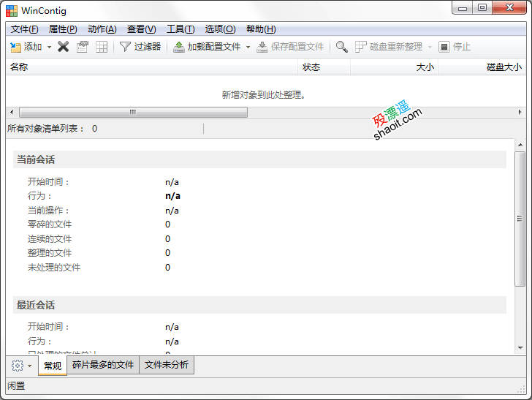The height and width of the screenshot is (400, 532).
Task: Click the magnifying glass analyze icon
Action: click(x=342, y=47)
